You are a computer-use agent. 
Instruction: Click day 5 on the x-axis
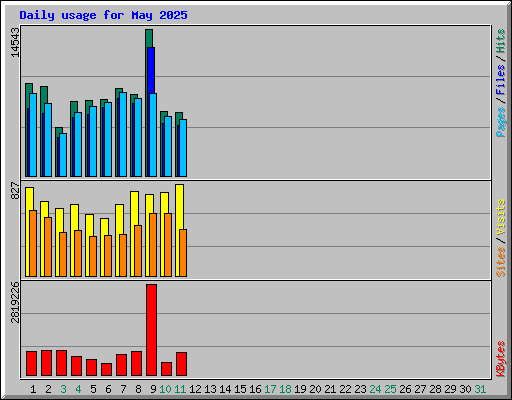[93, 389]
